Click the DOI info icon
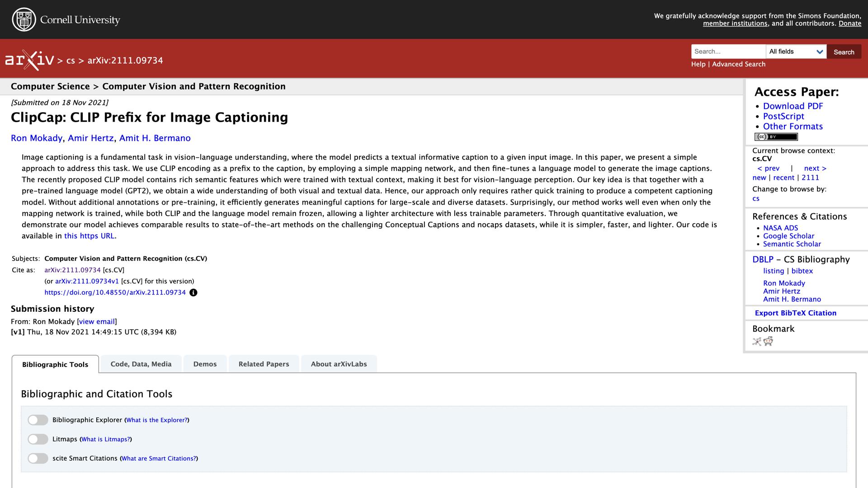Image resolution: width=868 pixels, height=488 pixels. (x=193, y=293)
